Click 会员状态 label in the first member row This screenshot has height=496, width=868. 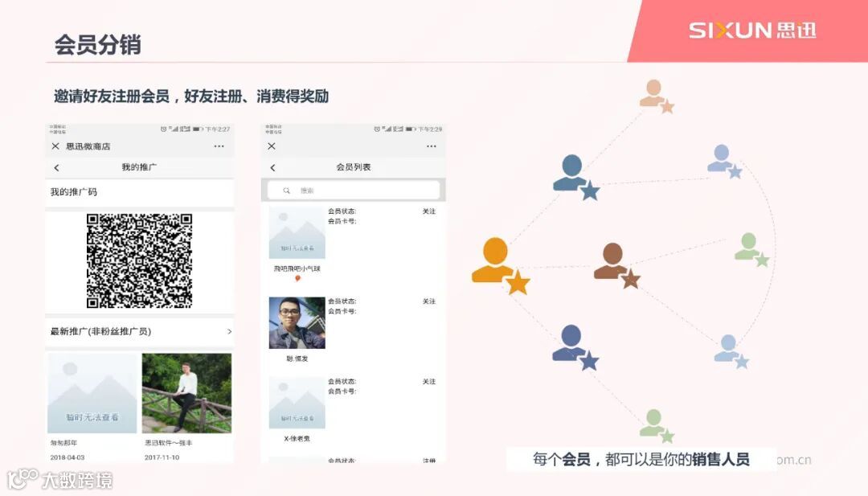[342, 211]
